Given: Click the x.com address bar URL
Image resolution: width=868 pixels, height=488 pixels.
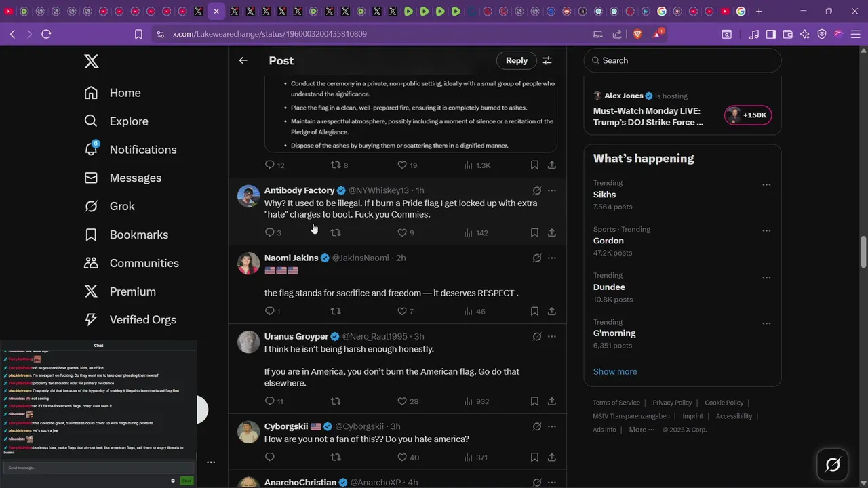Looking at the screenshot, I should pyautogui.click(x=269, y=34).
